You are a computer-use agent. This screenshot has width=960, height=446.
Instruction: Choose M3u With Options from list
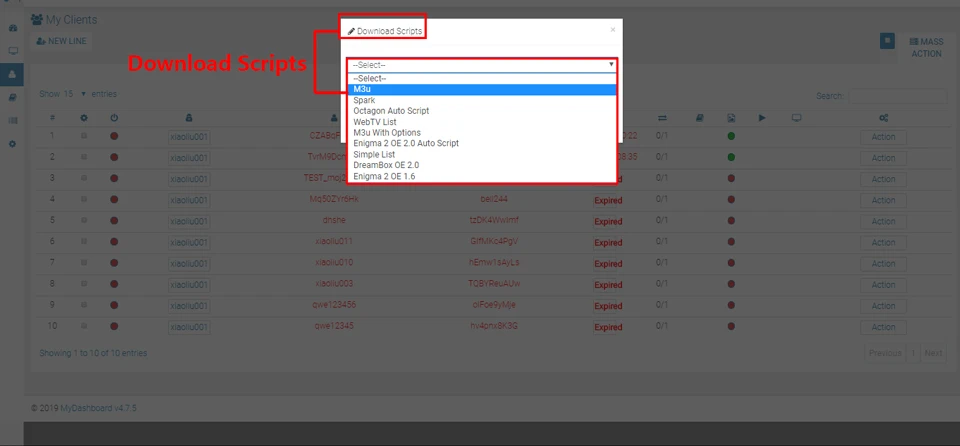coord(387,132)
